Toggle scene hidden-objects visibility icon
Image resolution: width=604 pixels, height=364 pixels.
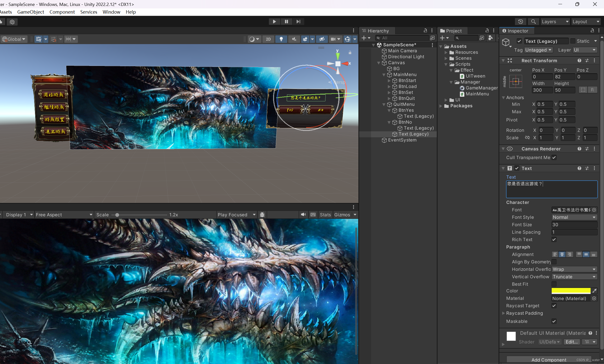click(322, 39)
